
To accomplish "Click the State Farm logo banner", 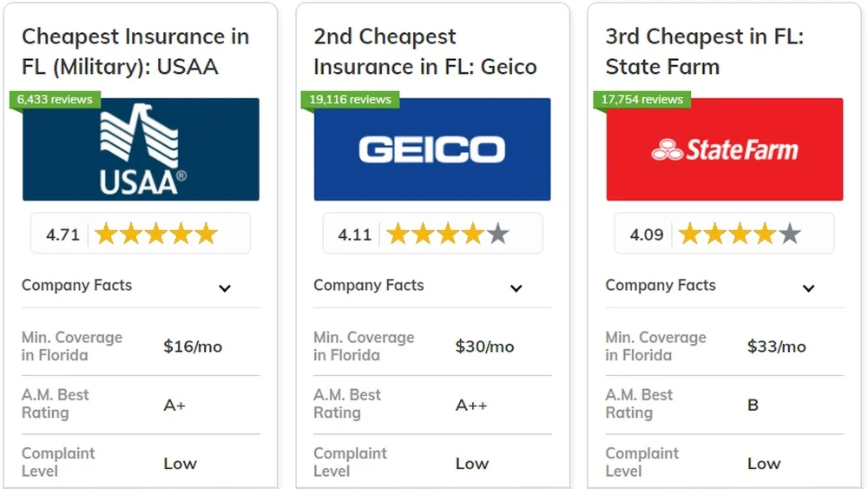I will (x=724, y=149).
